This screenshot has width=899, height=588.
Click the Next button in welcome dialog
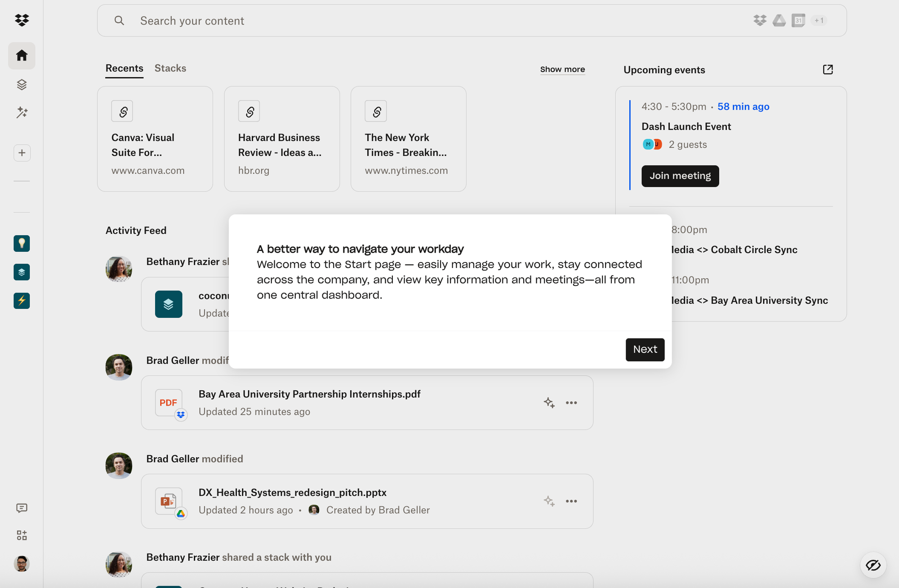pyautogui.click(x=645, y=349)
